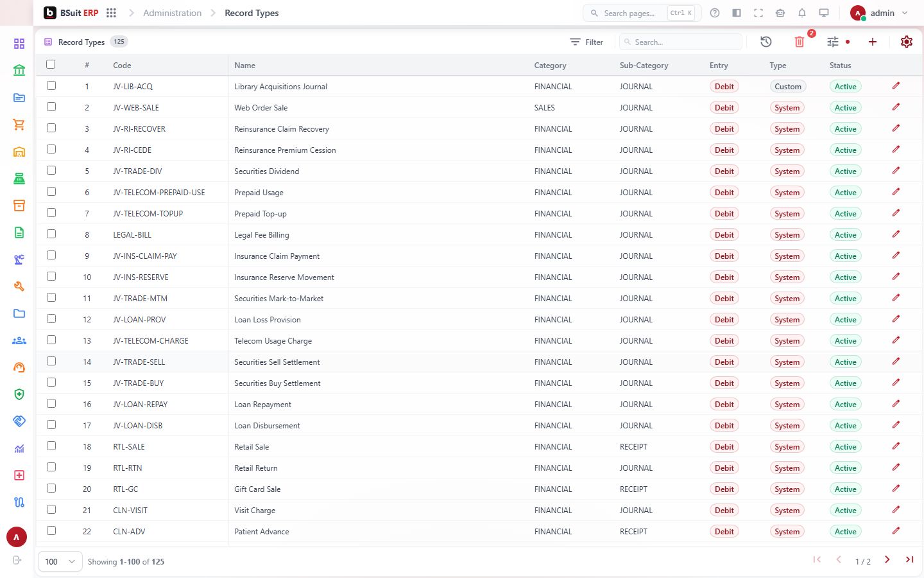
Task: Click 'Securities Mark-to-Market' name cell
Action: (279, 299)
